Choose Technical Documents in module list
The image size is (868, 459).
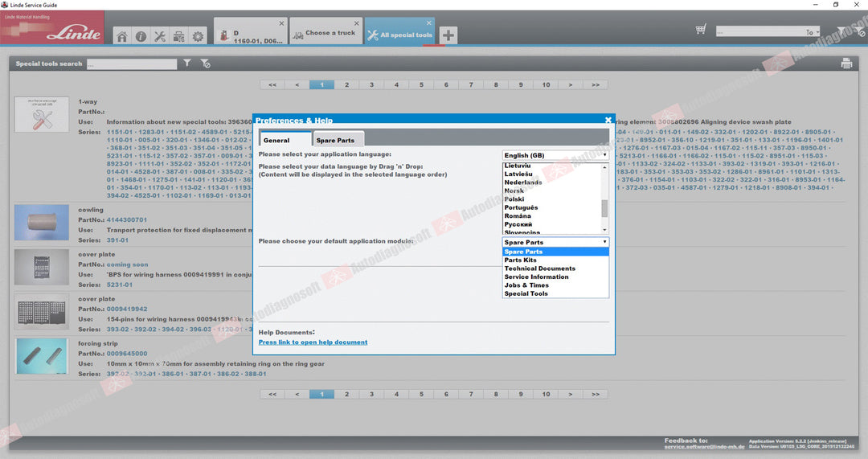(555, 268)
